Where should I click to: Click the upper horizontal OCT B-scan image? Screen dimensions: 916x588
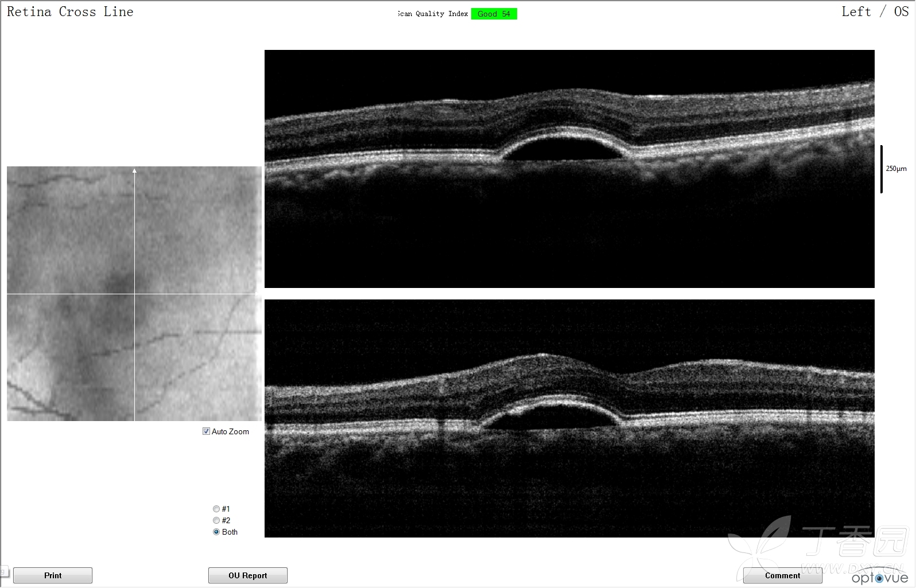coord(569,169)
